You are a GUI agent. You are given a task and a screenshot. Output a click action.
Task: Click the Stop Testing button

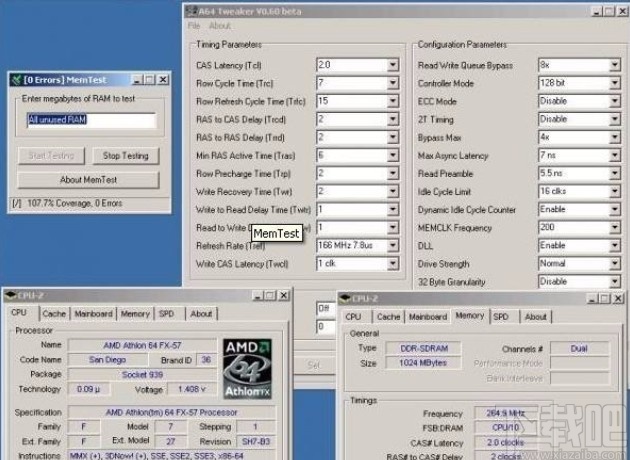point(126,156)
